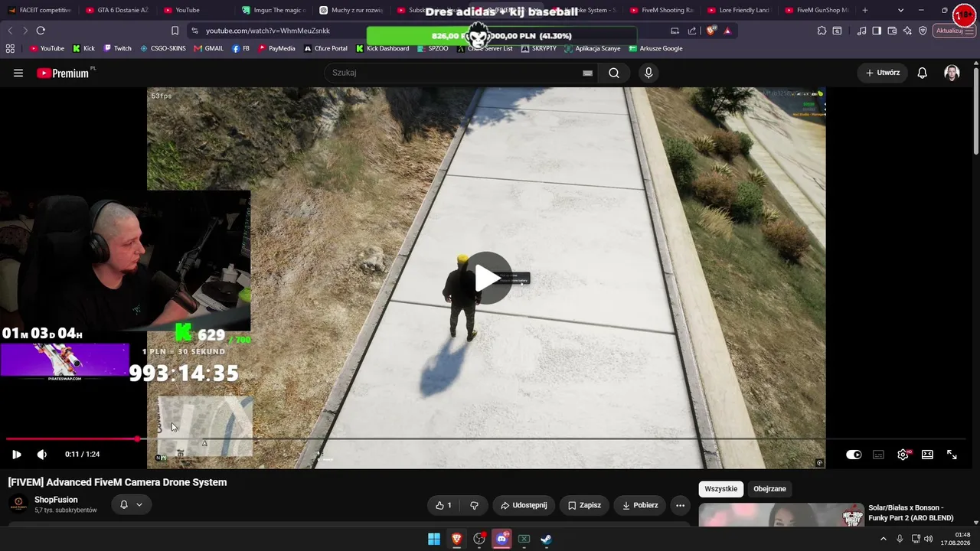Image resolution: width=980 pixels, height=551 pixels.
Task: Open the PayMedia bookmark
Action: [276, 48]
